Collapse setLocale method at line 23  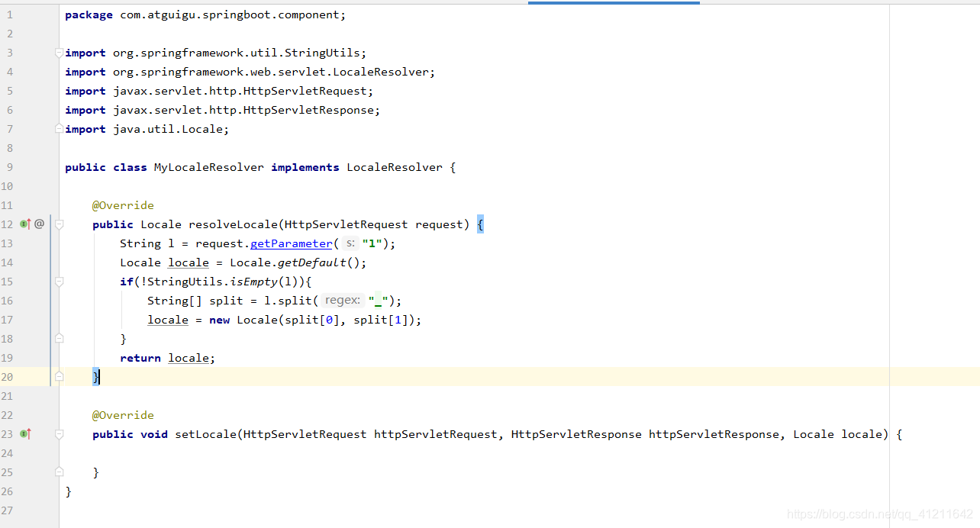click(x=59, y=434)
